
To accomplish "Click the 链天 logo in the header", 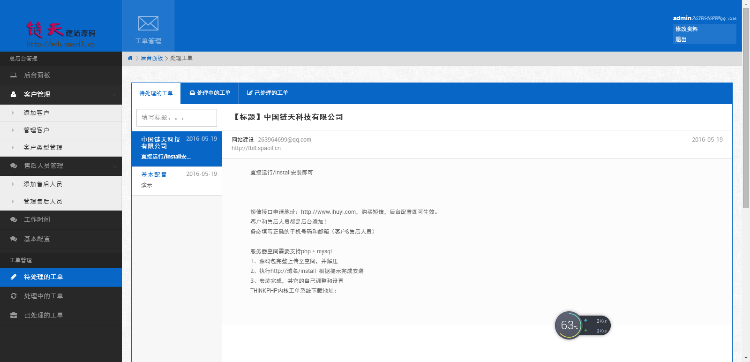I will 61,34.
